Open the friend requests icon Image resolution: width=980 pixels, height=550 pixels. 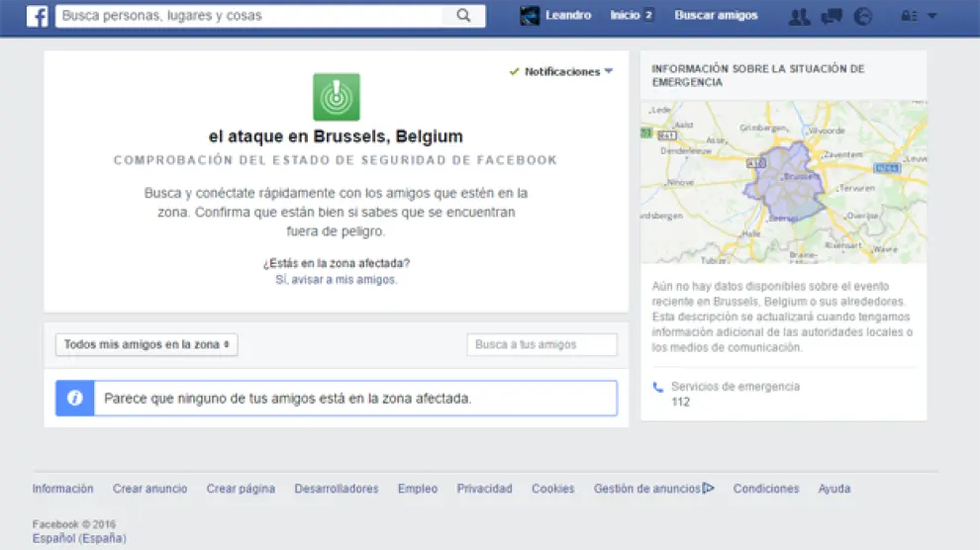798,16
